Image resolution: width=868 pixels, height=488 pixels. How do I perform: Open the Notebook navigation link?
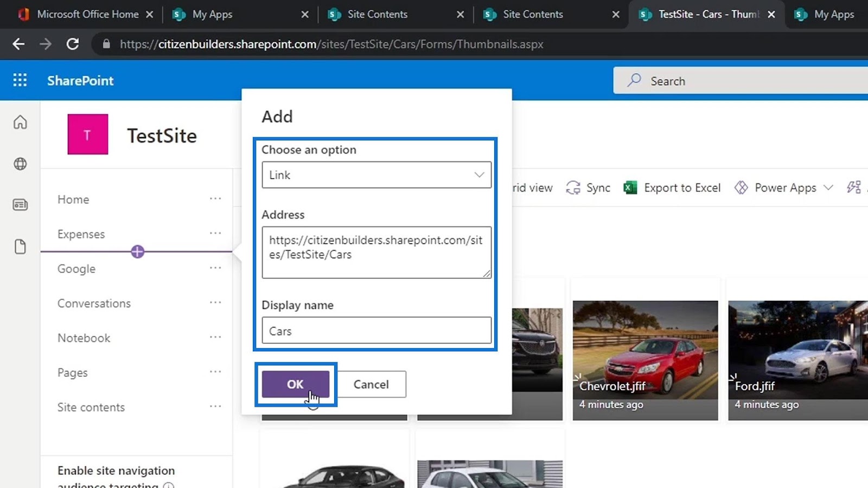[84, 338]
